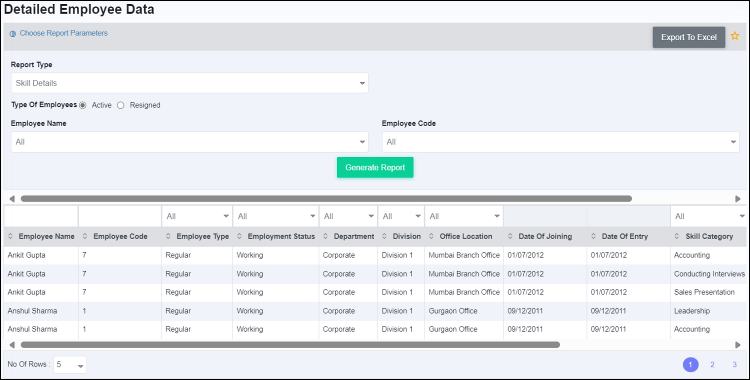The height and width of the screenshot is (380, 750).
Task: Click first Mumbai Branch Office cell
Action: click(x=464, y=255)
